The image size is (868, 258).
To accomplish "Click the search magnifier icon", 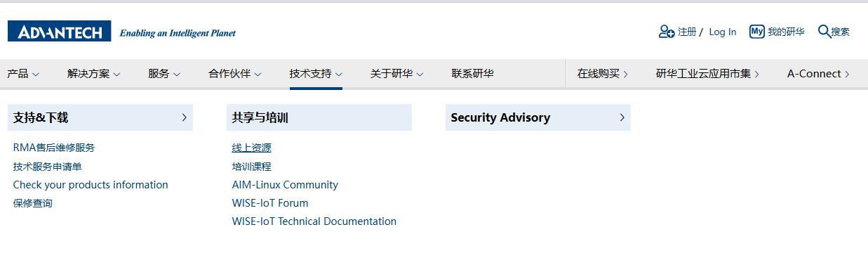I will [824, 31].
